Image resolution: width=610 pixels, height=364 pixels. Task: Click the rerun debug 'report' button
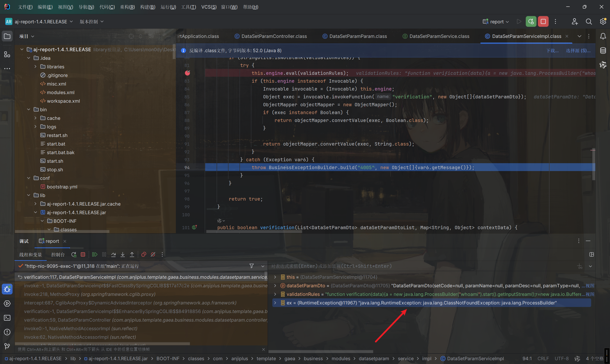tap(531, 22)
